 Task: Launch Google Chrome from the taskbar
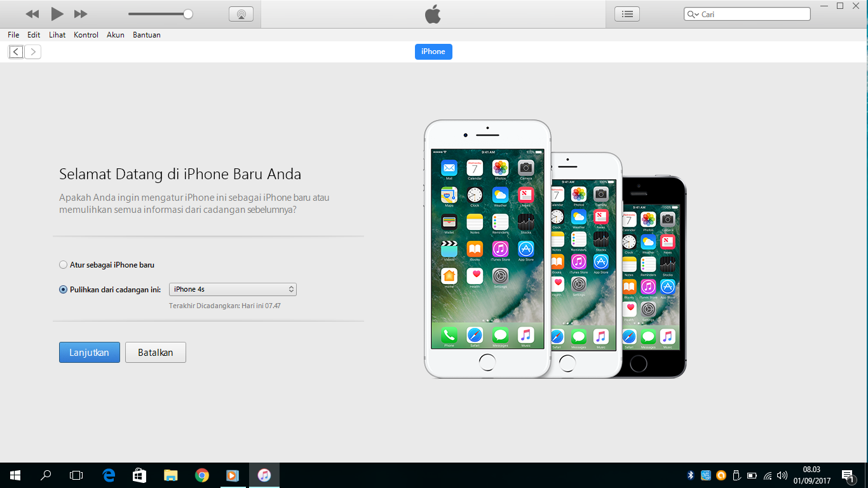[x=202, y=475]
